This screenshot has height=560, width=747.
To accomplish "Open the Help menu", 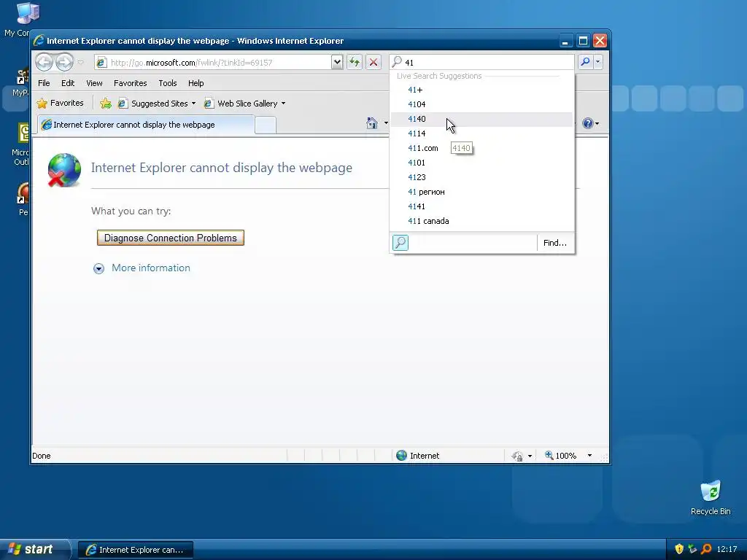I will pyautogui.click(x=196, y=83).
